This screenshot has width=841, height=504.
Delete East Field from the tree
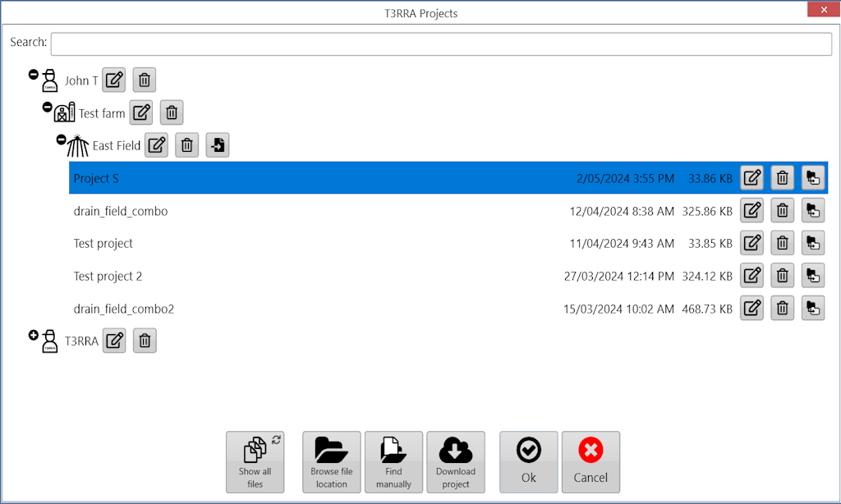click(187, 144)
